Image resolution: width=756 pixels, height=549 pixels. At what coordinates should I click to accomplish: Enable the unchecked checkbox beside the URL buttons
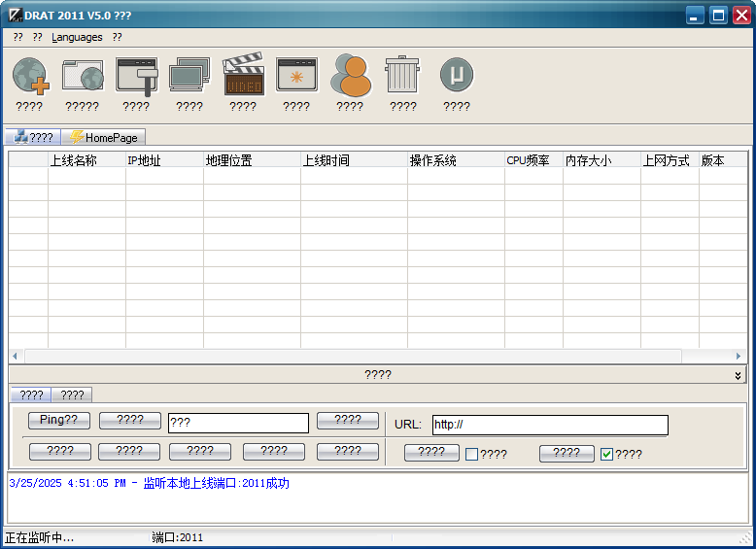tap(472, 454)
